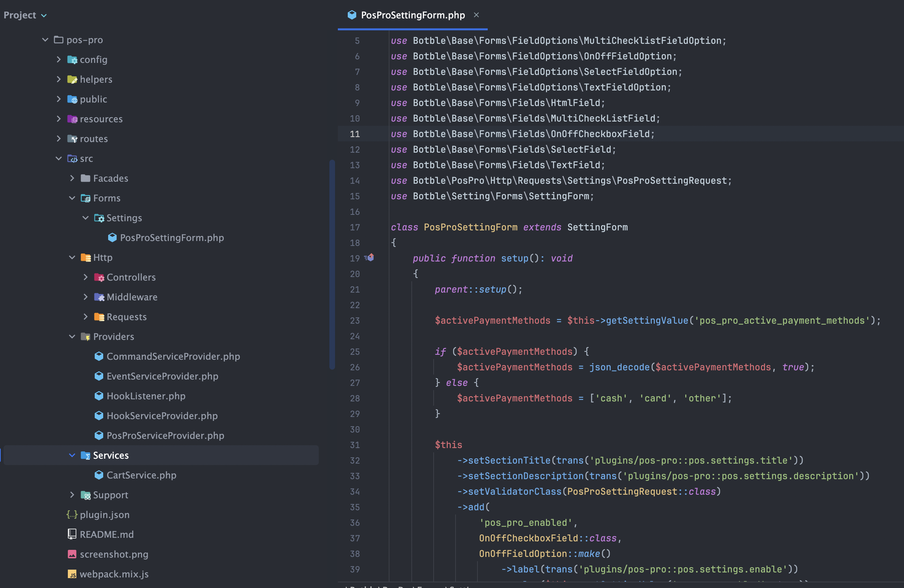Select screenshot.png in the tree
Screen dimensions: 904x588
[x=114, y=554]
